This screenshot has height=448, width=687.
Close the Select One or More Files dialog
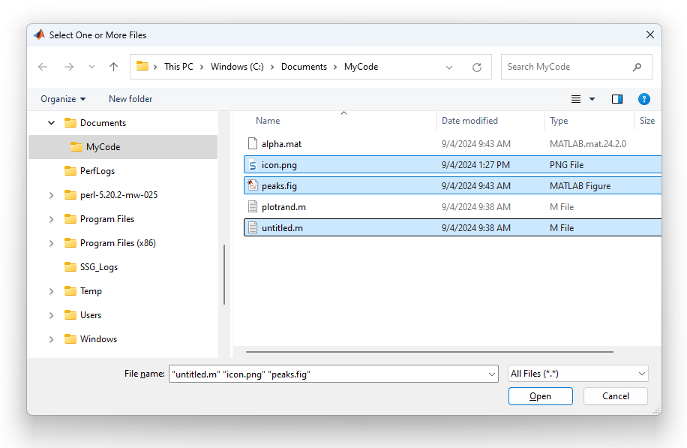click(x=650, y=35)
